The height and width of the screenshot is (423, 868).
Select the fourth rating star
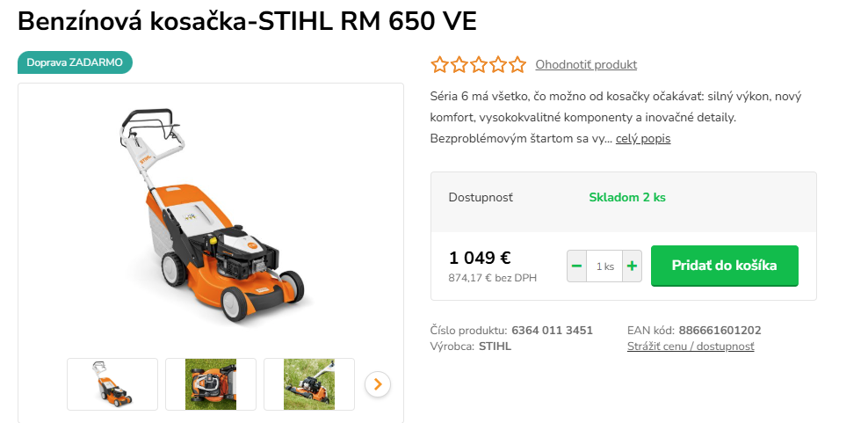point(497,65)
